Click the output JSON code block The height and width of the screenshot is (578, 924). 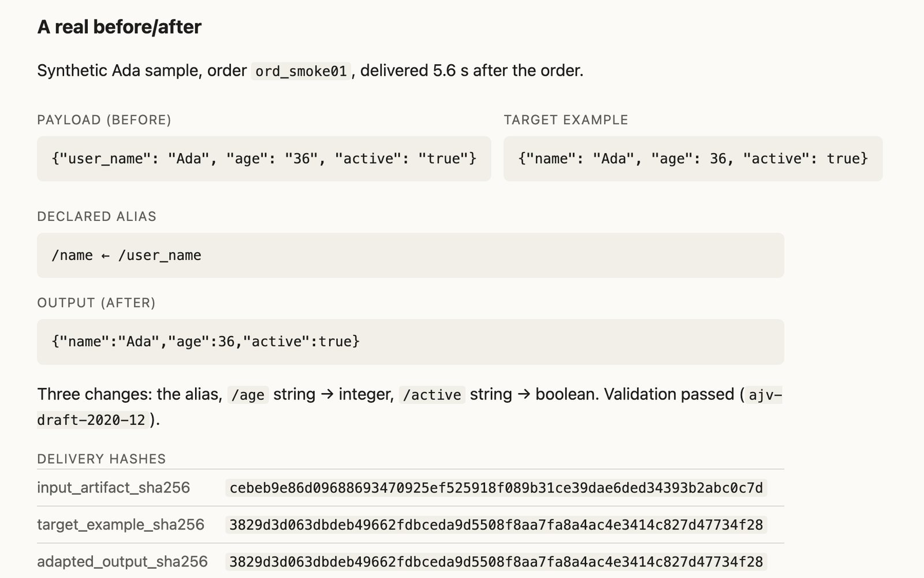pyautogui.click(x=411, y=342)
